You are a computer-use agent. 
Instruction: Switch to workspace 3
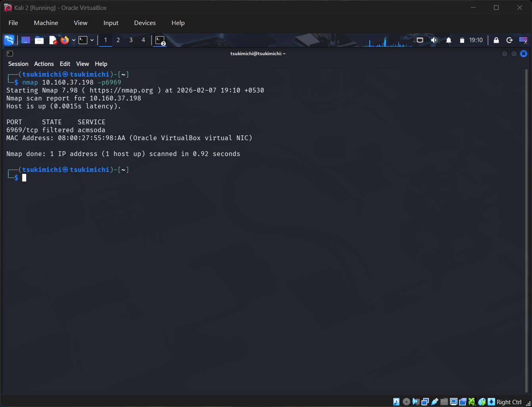[x=131, y=40]
